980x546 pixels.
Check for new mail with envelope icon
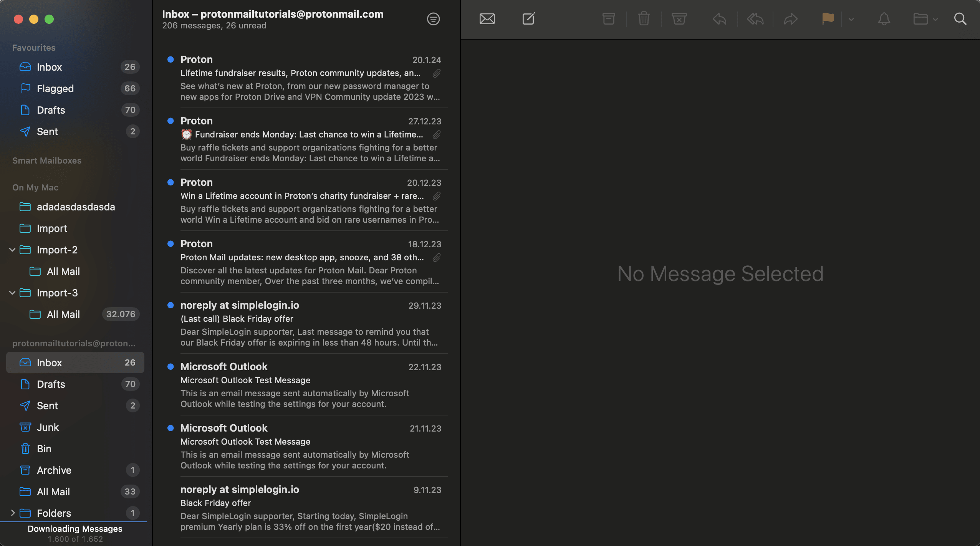pos(487,18)
